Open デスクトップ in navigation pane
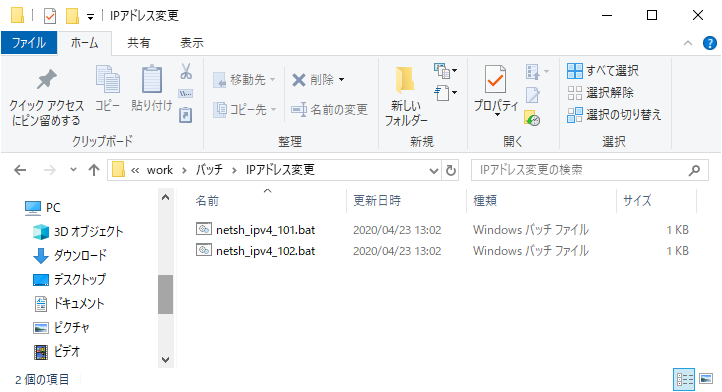This screenshot has height=392, width=722. 70,280
